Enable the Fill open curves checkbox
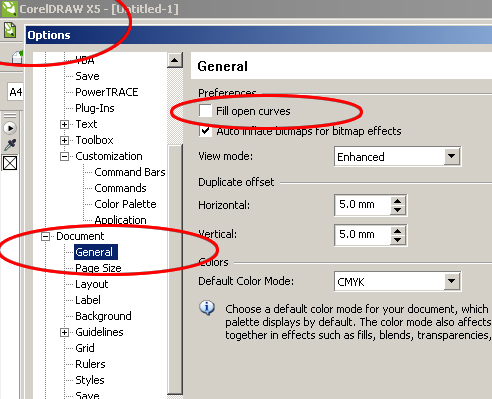Image resolution: width=492 pixels, height=399 pixels. click(x=205, y=111)
